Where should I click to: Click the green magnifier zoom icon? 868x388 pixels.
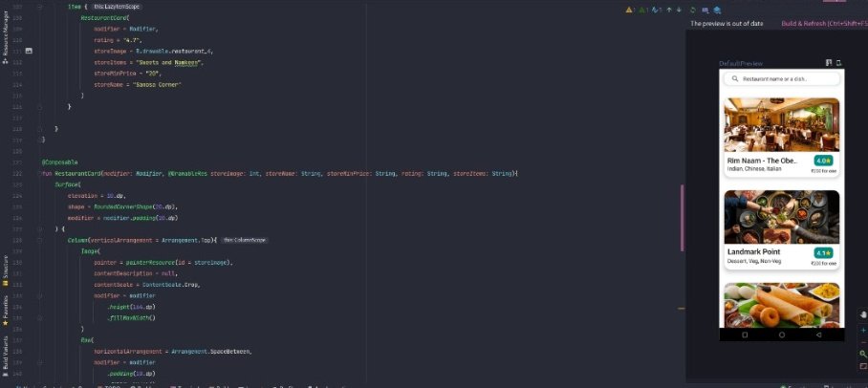(863, 354)
